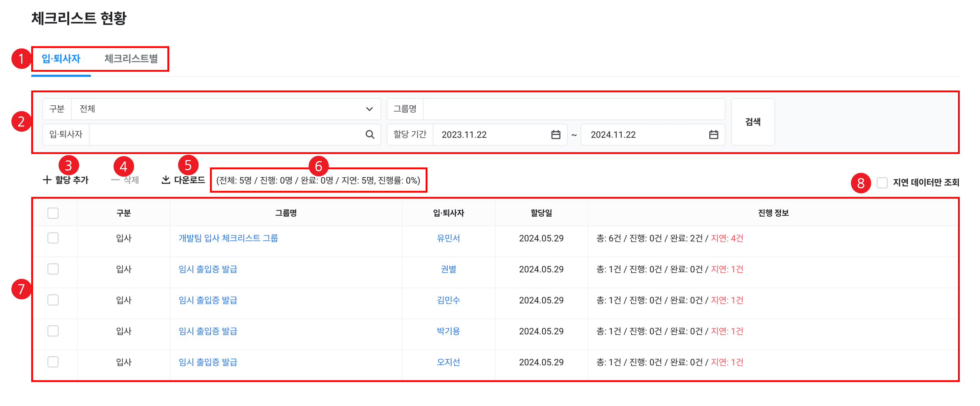Select the row checkbox for 오지선
This screenshot has width=980, height=406.
(53, 362)
